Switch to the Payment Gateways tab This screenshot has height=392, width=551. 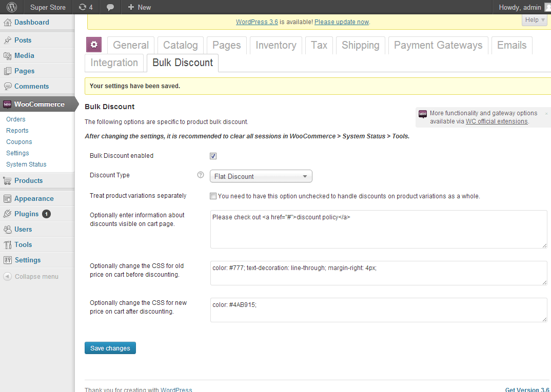tap(438, 45)
